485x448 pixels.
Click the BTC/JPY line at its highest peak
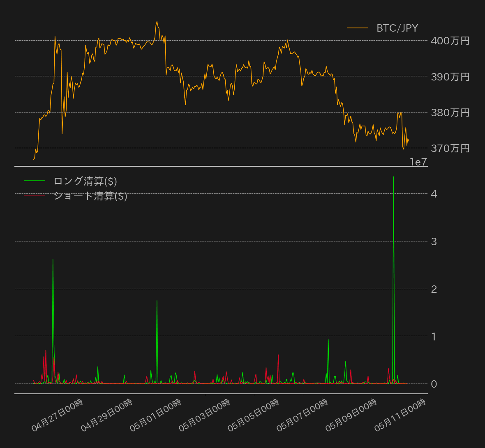(157, 22)
